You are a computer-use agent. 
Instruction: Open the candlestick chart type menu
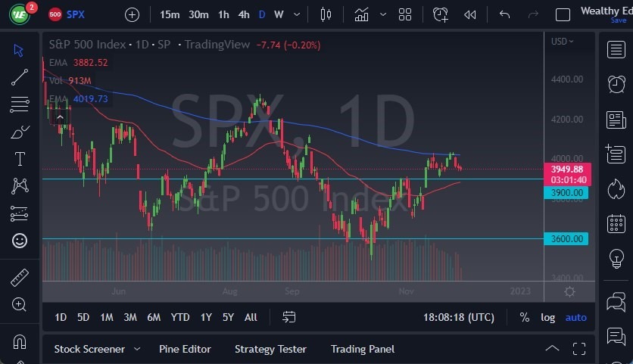326,15
